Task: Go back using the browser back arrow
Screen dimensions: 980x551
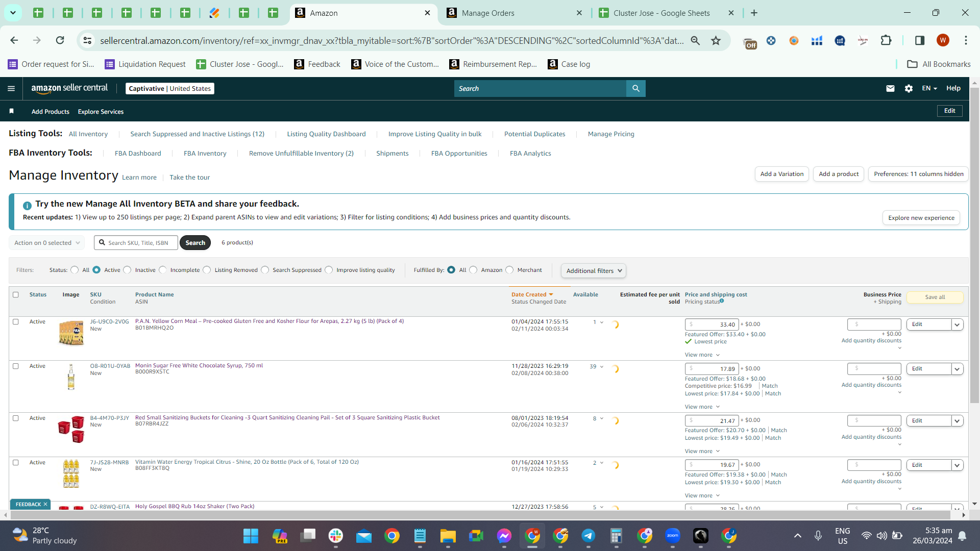Action: (14, 40)
